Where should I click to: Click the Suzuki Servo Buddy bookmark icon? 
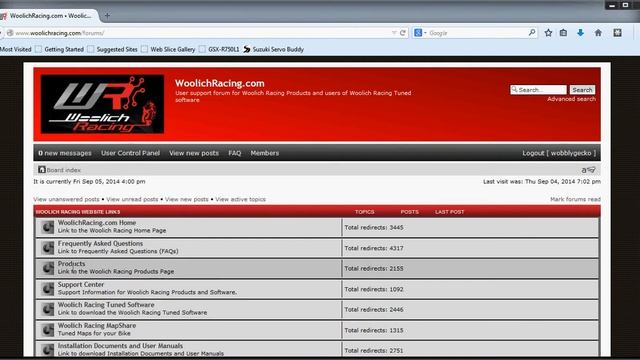(x=247, y=49)
